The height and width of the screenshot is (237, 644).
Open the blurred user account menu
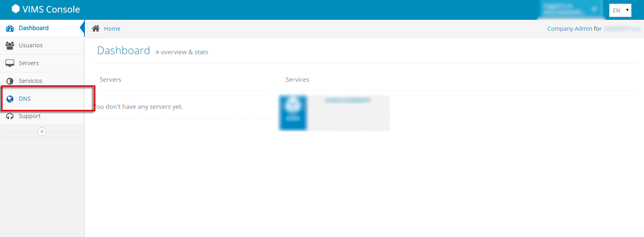click(x=570, y=9)
